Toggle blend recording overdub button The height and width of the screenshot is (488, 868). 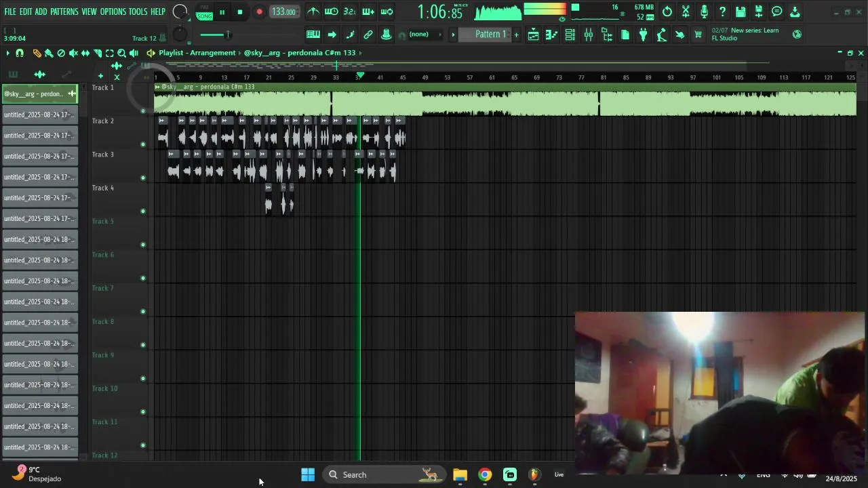368,12
